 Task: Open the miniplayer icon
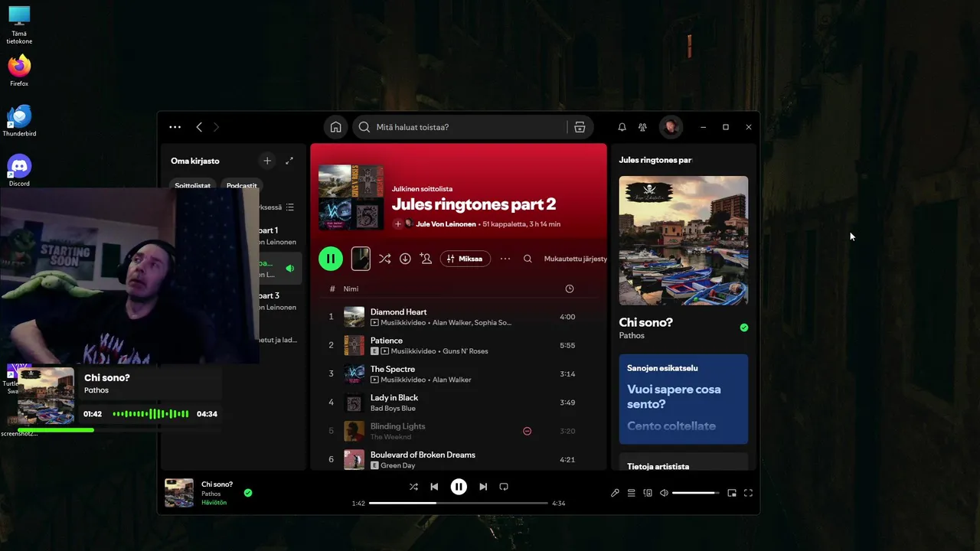(732, 493)
